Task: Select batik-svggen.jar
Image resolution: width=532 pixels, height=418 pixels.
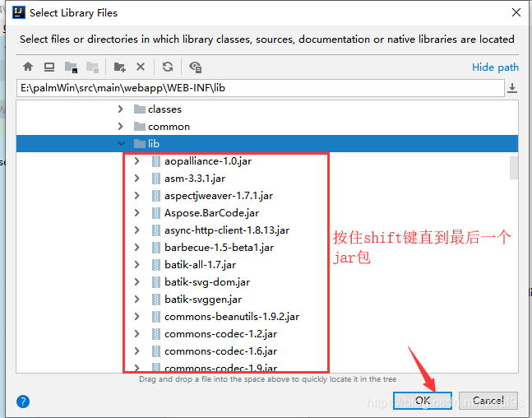Action: [203, 300]
